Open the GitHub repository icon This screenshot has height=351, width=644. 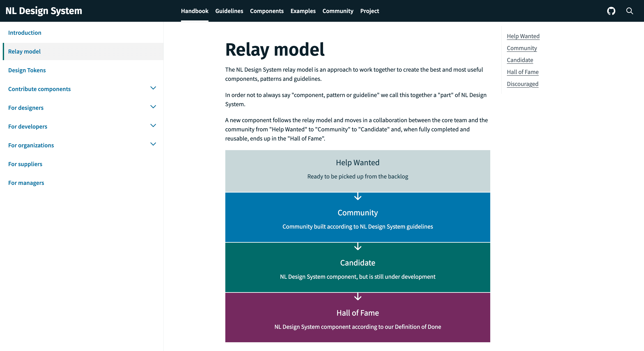pyautogui.click(x=611, y=11)
